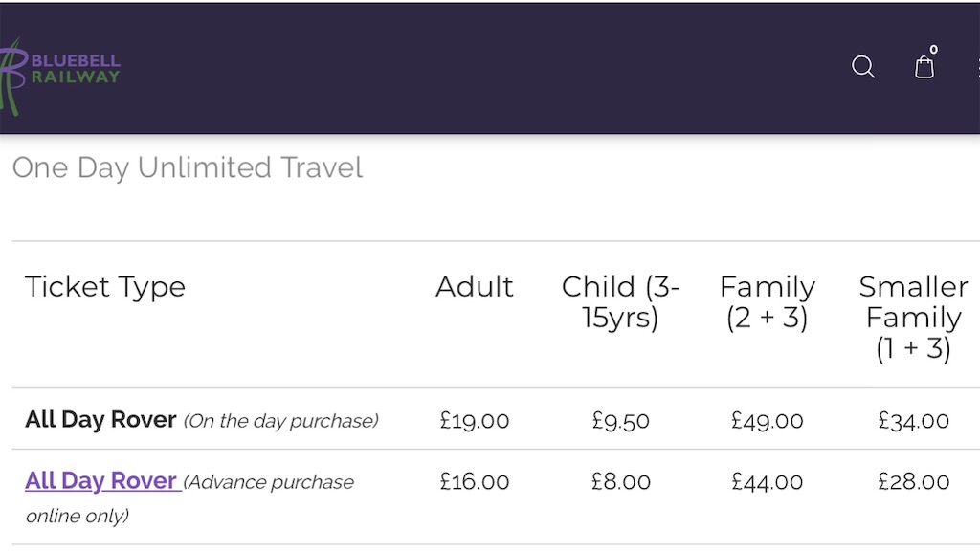Click the £49.00 family price cell
Image resolution: width=980 pixels, height=552 pixels.
[x=768, y=420]
